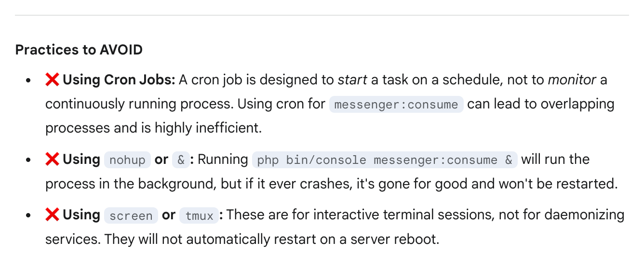This screenshot has height=268, width=644.
Task: Click the bullet dot of the cron jobs item
Action: click(x=29, y=80)
